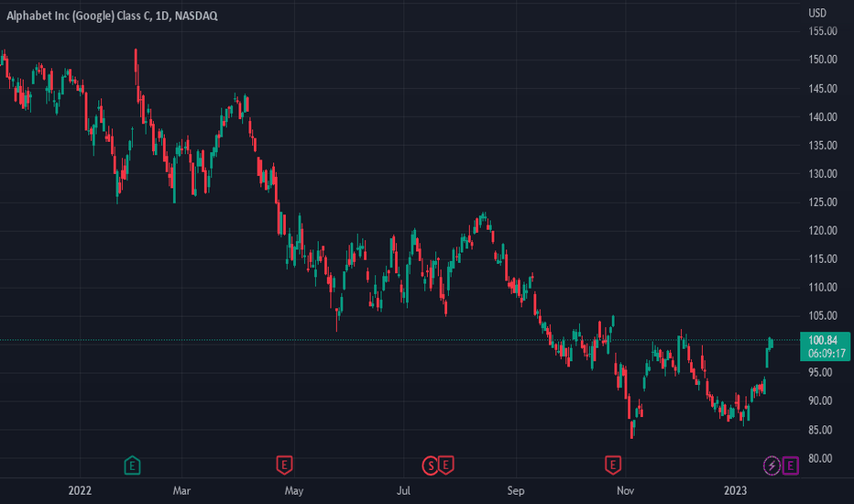
Task: Click the purple upcoming earnings marker
Action: point(790,466)
